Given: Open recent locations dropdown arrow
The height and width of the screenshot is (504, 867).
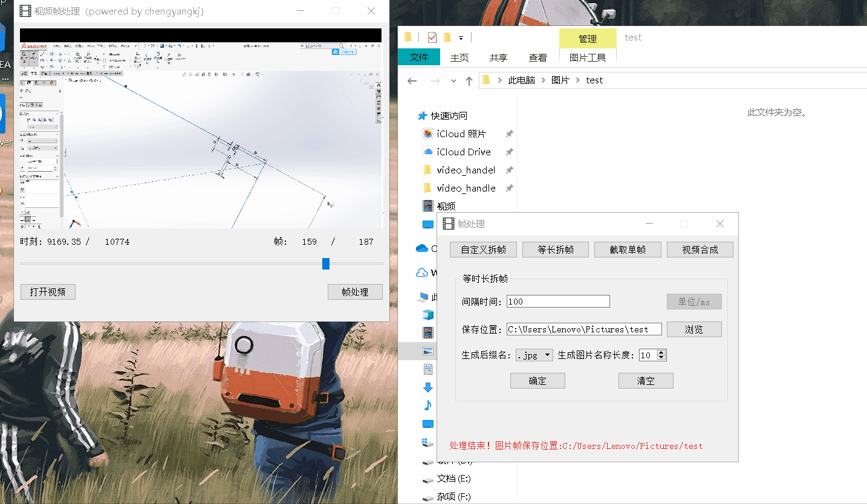Looking at the screenshot, I should point(453,81).
